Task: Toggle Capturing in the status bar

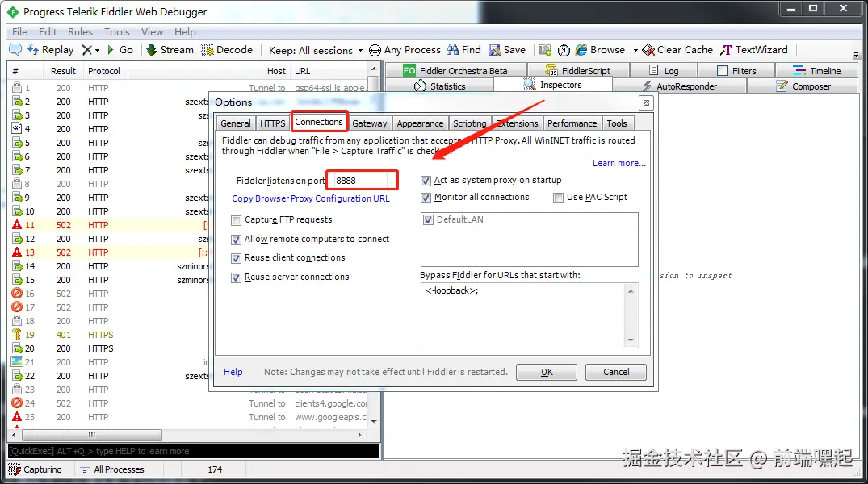Action: 36,469
